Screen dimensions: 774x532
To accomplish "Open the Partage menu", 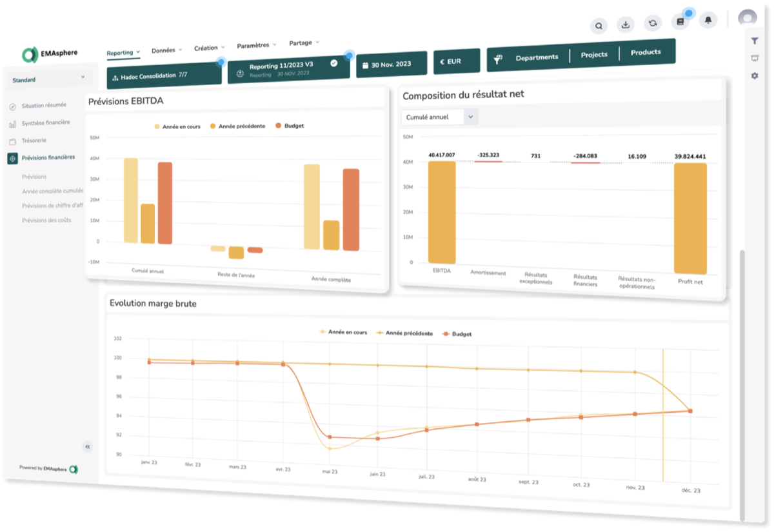I will tap(304, 43).
